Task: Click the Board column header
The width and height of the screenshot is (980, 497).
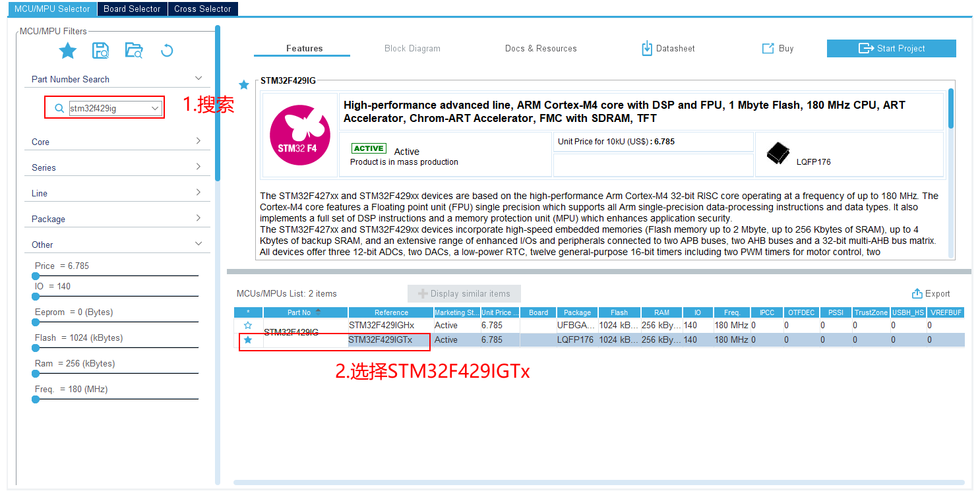Action: pyautogui.click(x=538, y=312)
